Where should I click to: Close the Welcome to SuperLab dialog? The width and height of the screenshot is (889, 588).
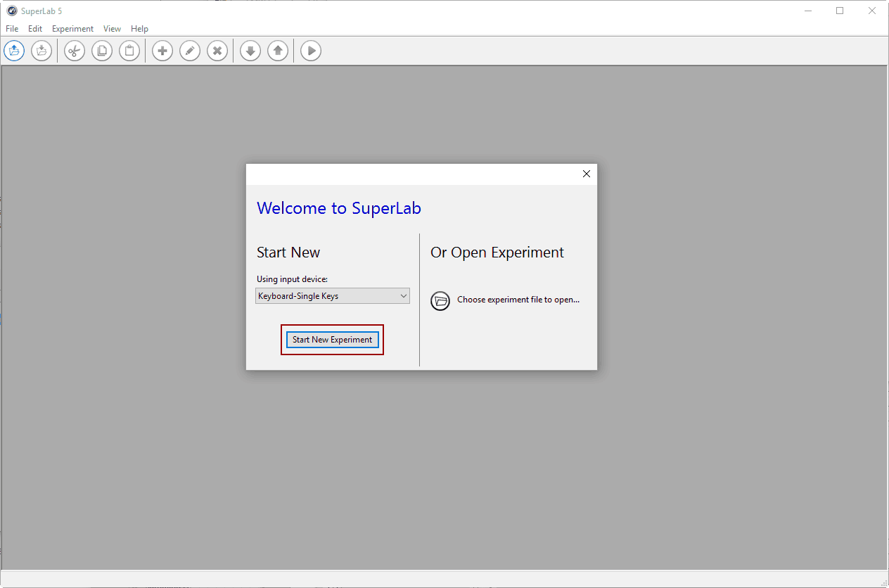[x=587, y=174]
